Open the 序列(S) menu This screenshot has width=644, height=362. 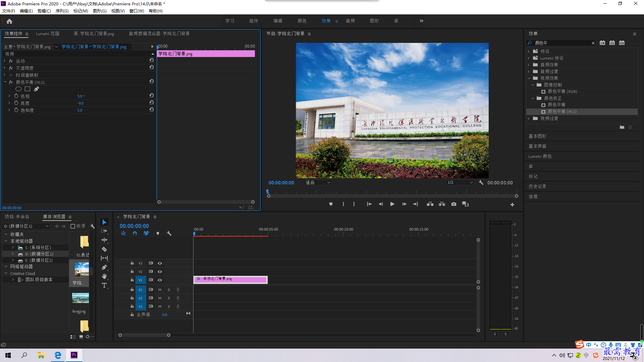coord(62,11)
